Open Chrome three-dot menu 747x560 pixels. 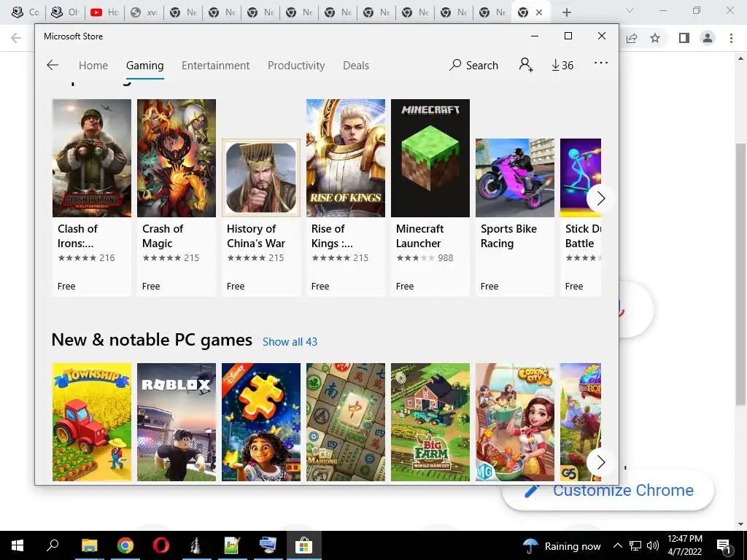(x=731, y=38)
